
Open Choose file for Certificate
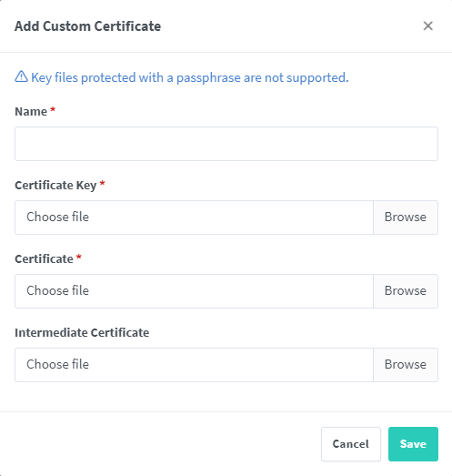pos(194,291)
